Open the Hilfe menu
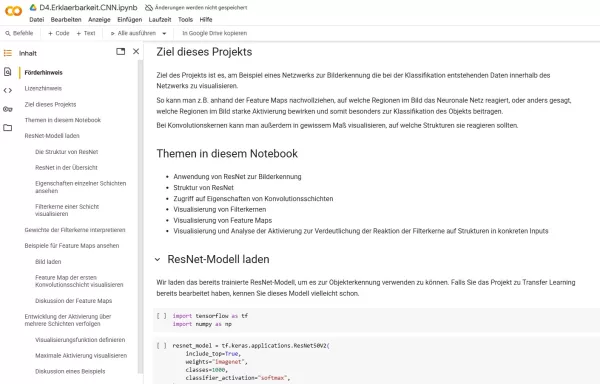 click(205, 20)
